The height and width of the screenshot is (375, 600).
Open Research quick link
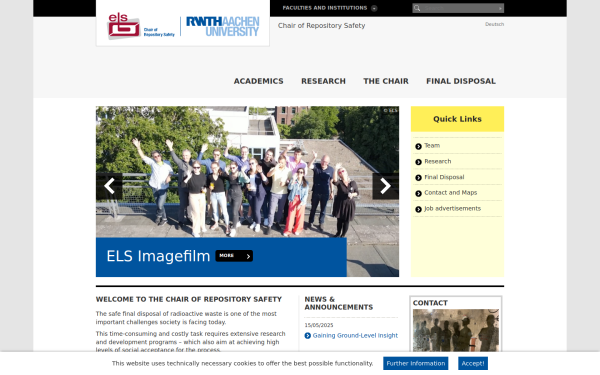pyautogui.click(x=437, y=161)
